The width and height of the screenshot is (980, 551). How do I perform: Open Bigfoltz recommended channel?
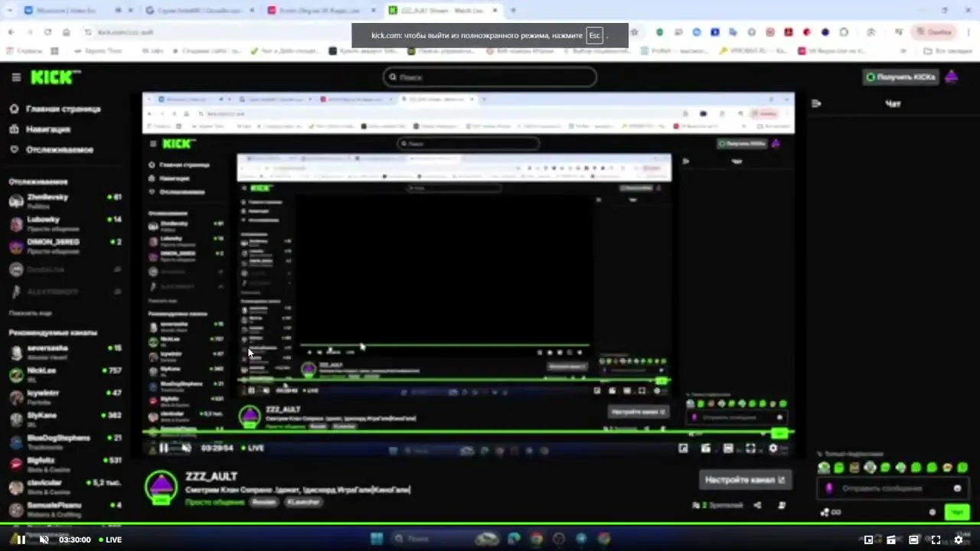(65, 464)
